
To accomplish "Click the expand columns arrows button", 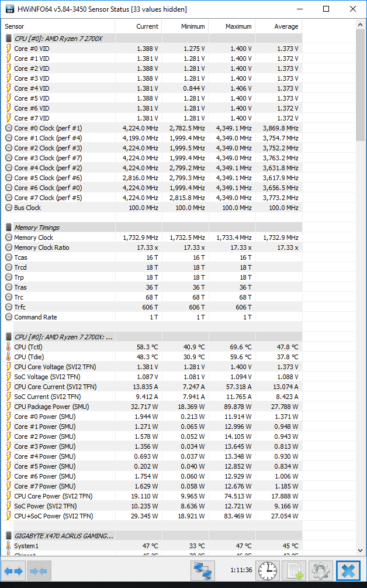I will coord(13,570).
